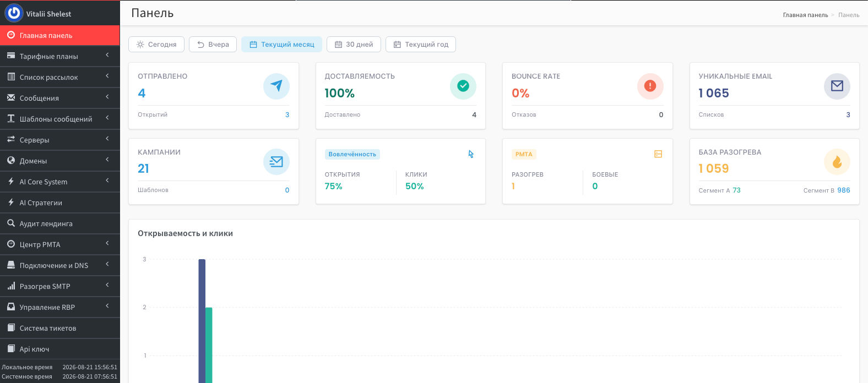Click the Открываемость и клики chart title
This screenshot has width=868, height=383.
coord(185,233)
